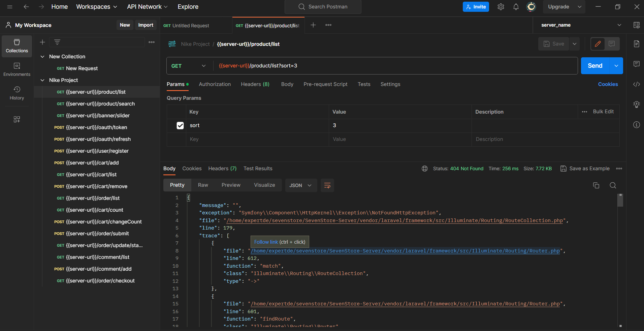Switch to comment mode icon
The height and width of the screenshot is (331, 644).
[612, 44]
